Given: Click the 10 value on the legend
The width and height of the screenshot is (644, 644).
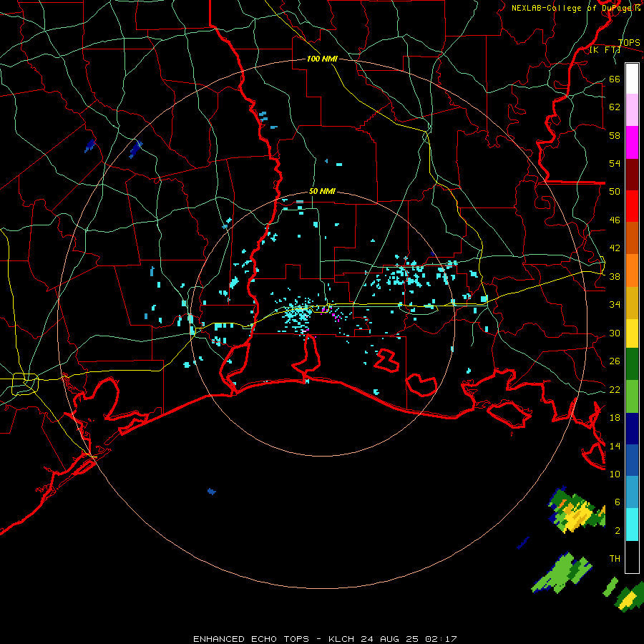Looking at the screenshot, I should [615, 474].
